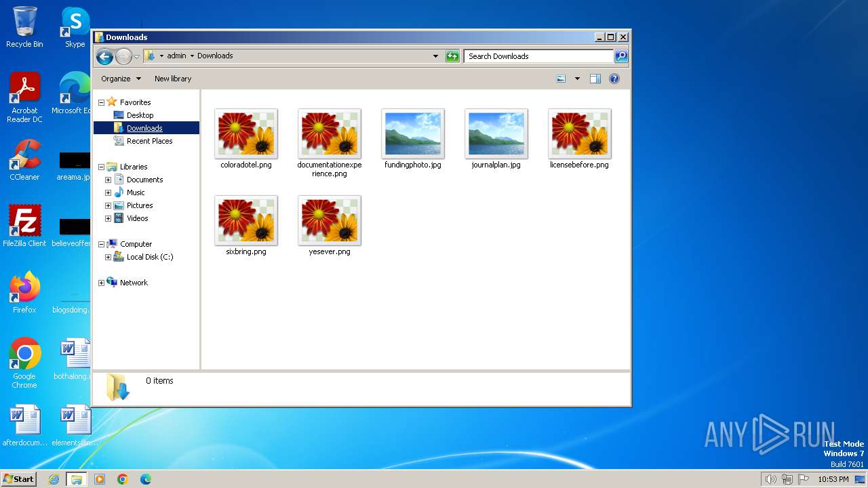Select Desktop under Favorites
Viewport: 868px width, 488px height.
pyautogui.click(x=140, y=115)
